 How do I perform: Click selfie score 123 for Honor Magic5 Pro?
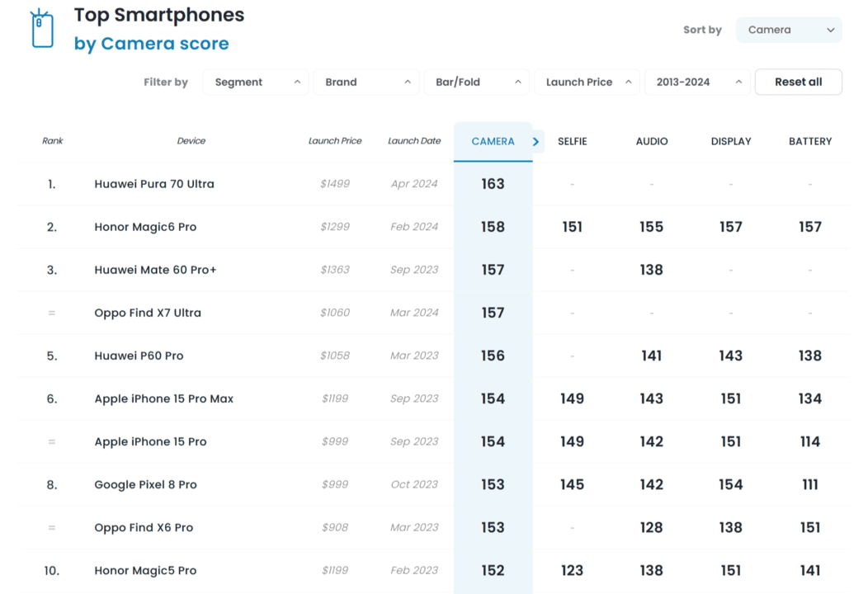click(x=572, y=571)
